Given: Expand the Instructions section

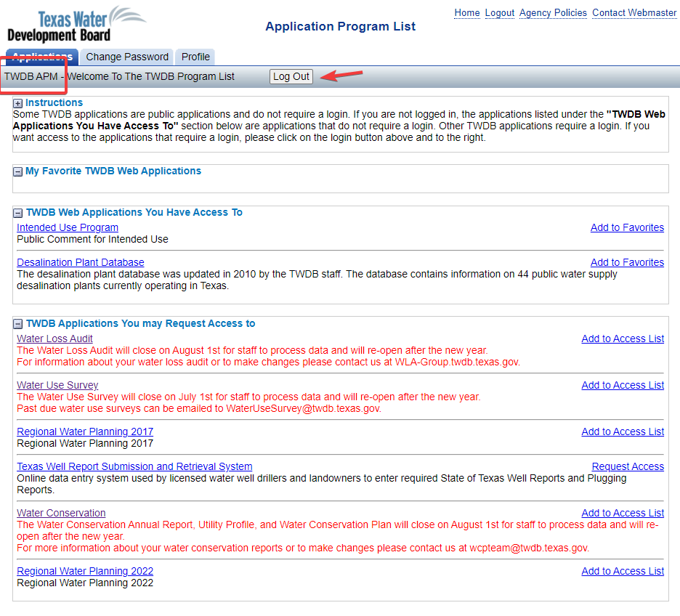Looking at the screenshot, I should (17, 103).
